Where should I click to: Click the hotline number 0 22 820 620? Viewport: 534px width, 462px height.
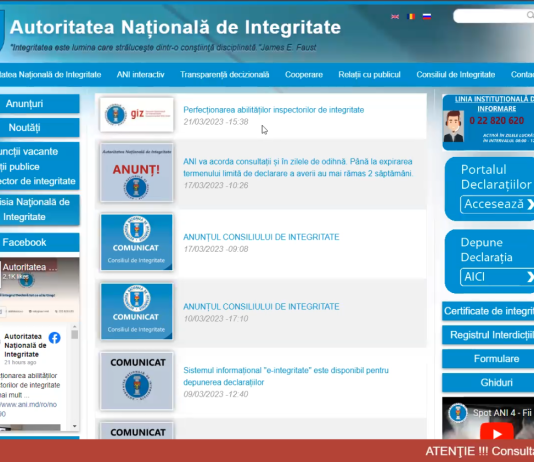(497, 121)
